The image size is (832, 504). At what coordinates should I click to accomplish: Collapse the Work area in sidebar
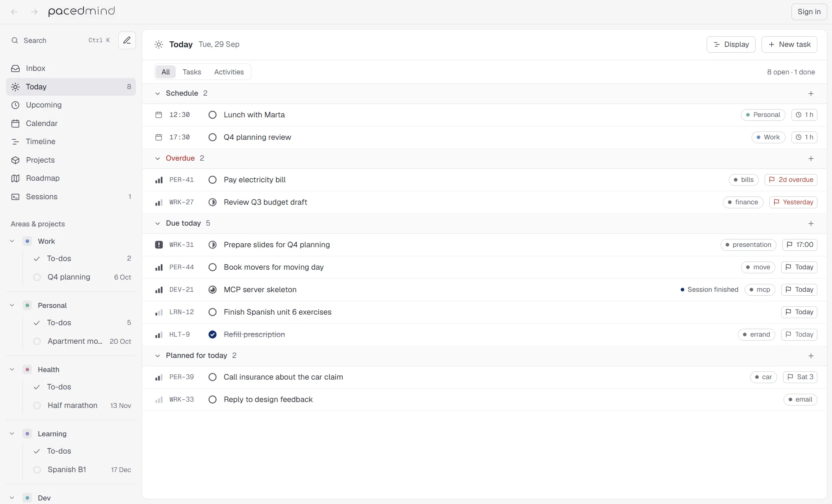coord(12,241)
